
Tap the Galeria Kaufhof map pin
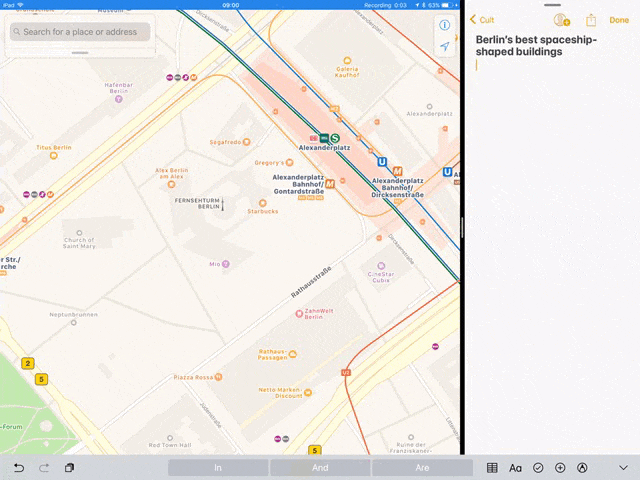(347, 61)
